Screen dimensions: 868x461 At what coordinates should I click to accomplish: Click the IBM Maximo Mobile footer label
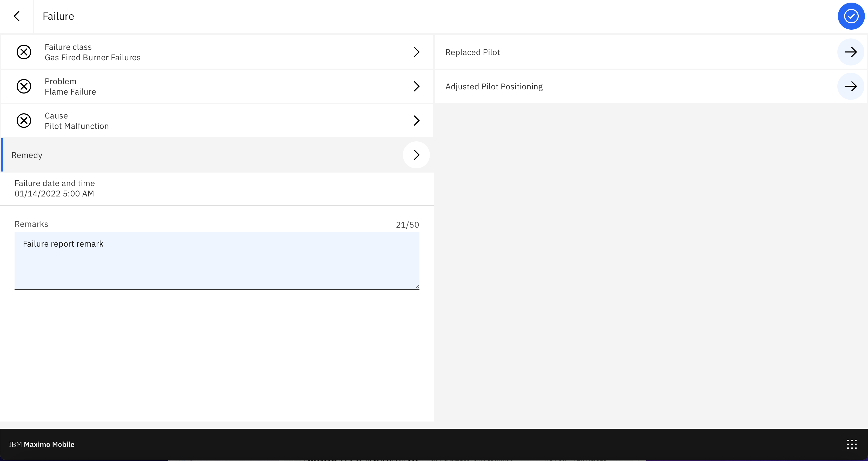click(x=42, y=444)
